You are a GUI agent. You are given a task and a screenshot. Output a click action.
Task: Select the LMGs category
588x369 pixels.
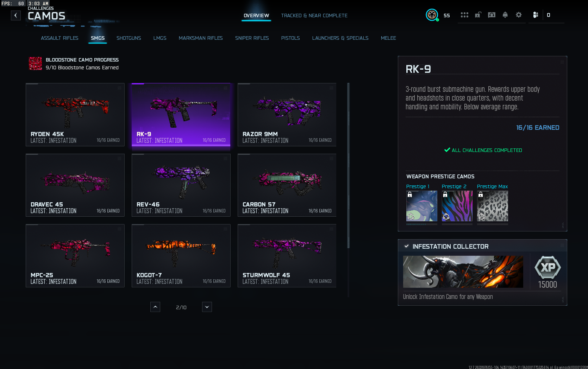[x=160, y=38]
